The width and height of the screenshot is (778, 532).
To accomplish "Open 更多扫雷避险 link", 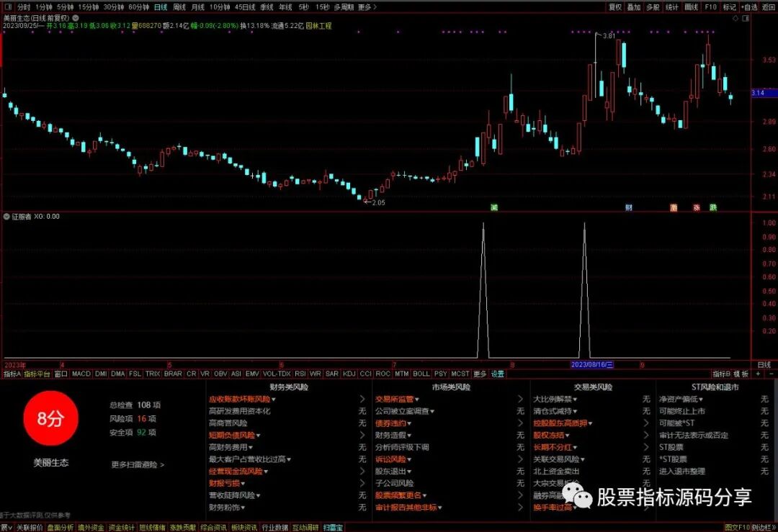I will point(138,465).
